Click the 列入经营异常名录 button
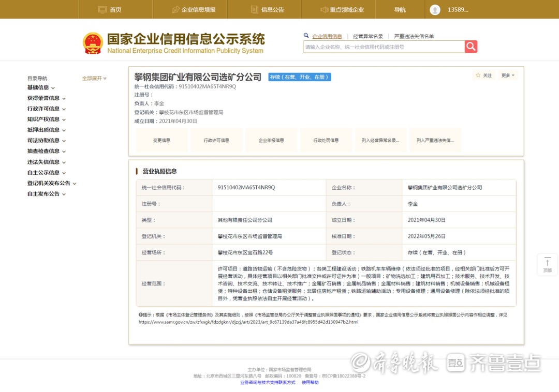Viewport: 559px width, 392px height. (380, 140)
